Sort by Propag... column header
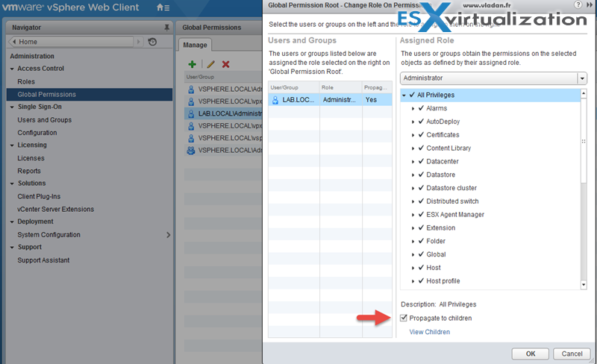The height and width of the screenshot is (364, 597). pyautogui.click(x=377, y=87)
